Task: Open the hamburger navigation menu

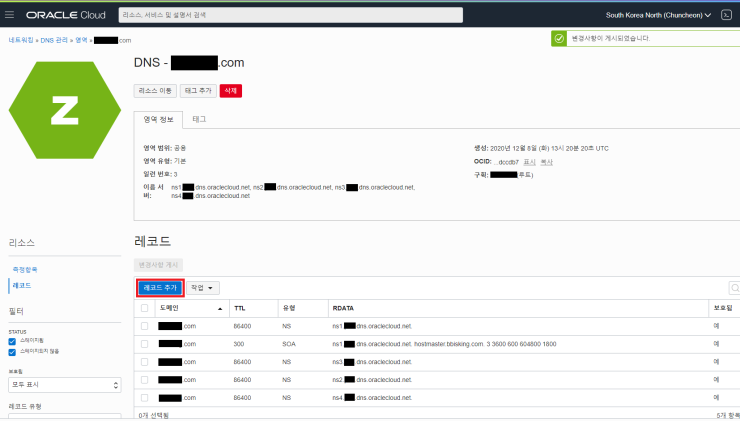Action: point(10,15)
